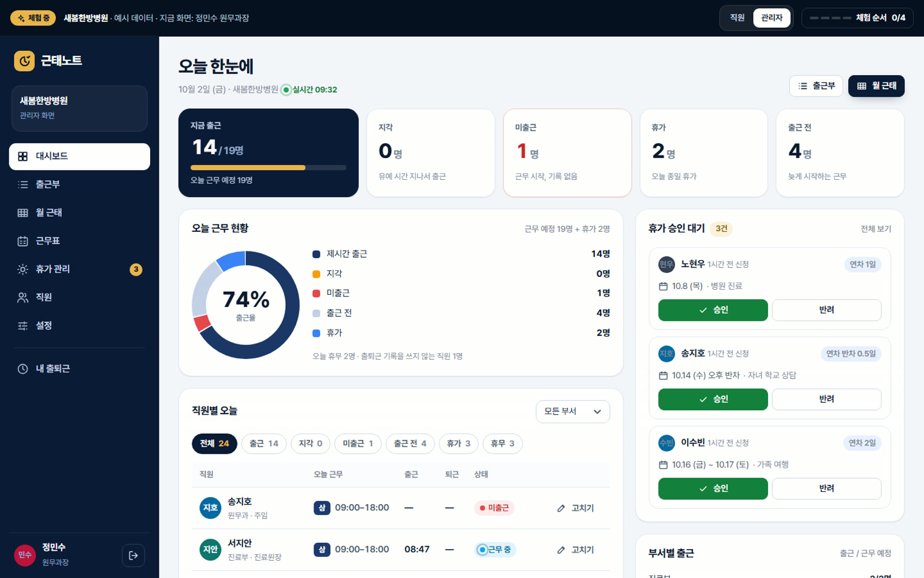Click the 휴가 관리 badge showing 3
The height and width of the screenshot is (578, 924).
136,269
